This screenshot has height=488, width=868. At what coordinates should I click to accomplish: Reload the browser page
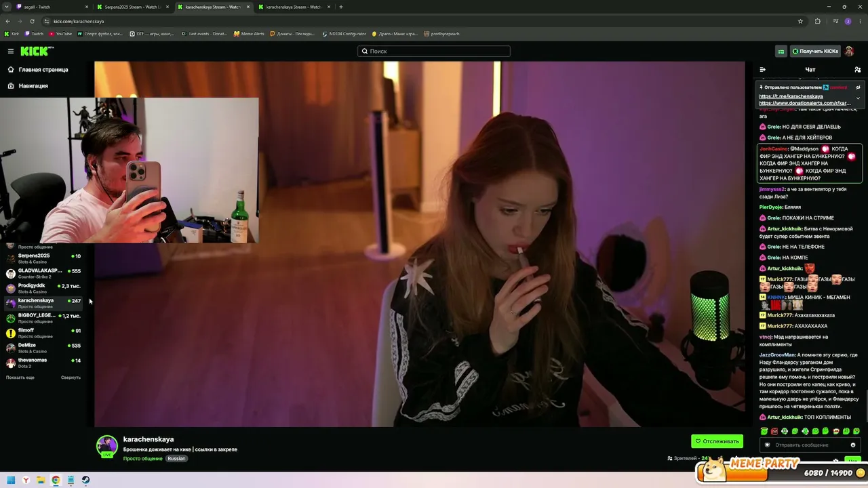pyautogui.click(x=32, y=21)
